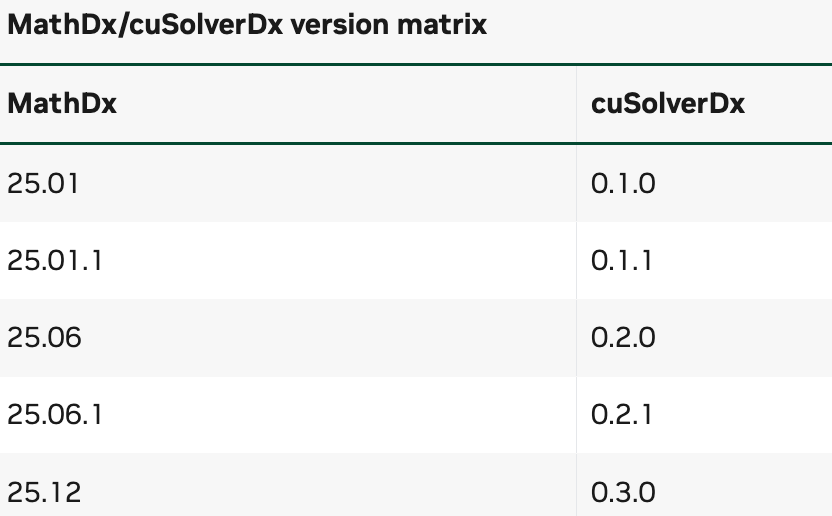Click cuSolverDx version listed for MathDx 25.06
Viewport: 832px width, 516px height.
623,338
